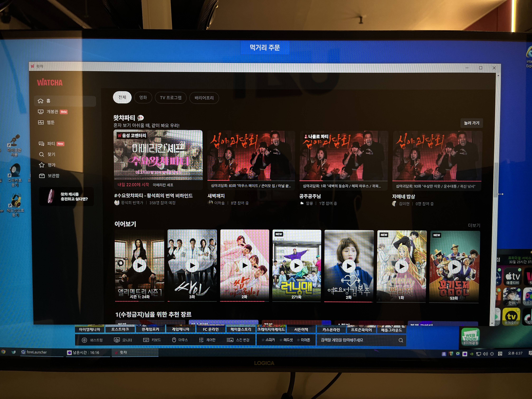The height and width of the screenshot is (399, 532).
Task: Select the TV 프로그램 filter chip
Action: pyautogui.click(x=170, y=98)
